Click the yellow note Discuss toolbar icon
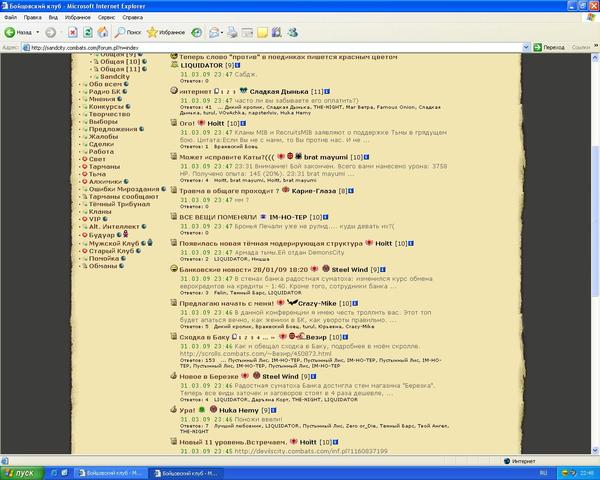Screen dimensions: 600x480 [262, 33]
